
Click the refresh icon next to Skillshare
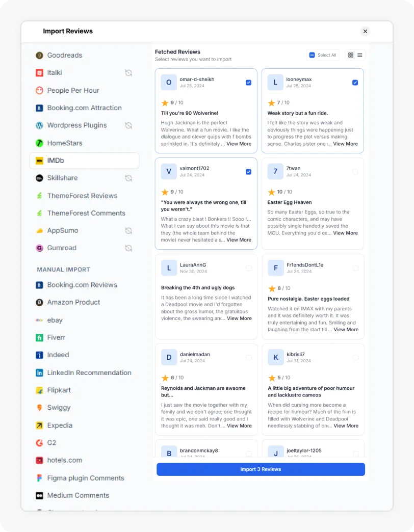(129, 178)
